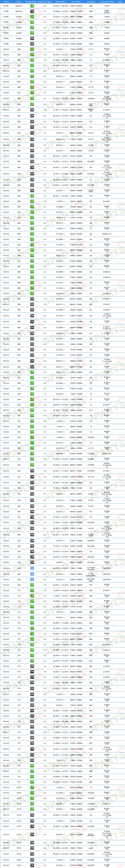125x868 pixels.
Task: Click diesel icon in S60 88kW / 120KM row
Action: click(x=32, y=133)
